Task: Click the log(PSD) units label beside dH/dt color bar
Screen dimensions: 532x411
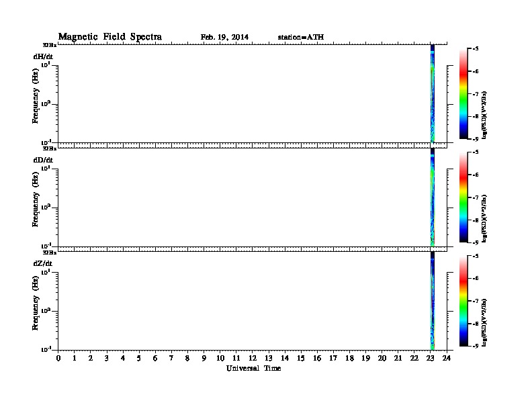Action: [x=484, y=115]
